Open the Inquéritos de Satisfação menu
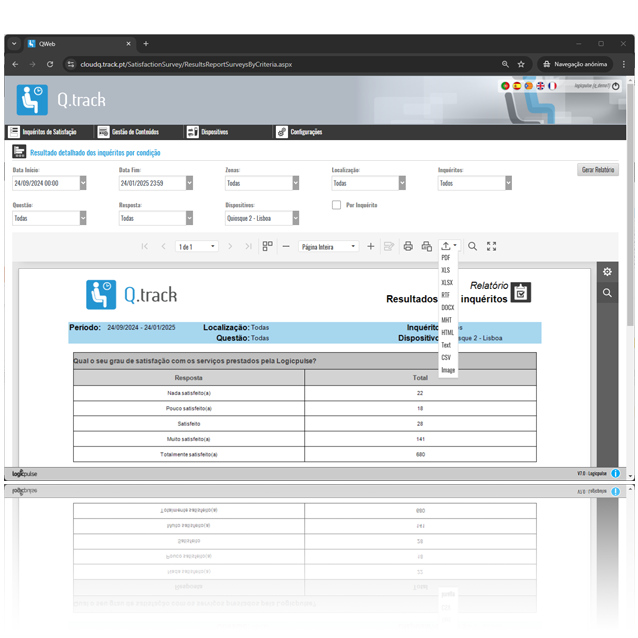 tap(43, 132)
